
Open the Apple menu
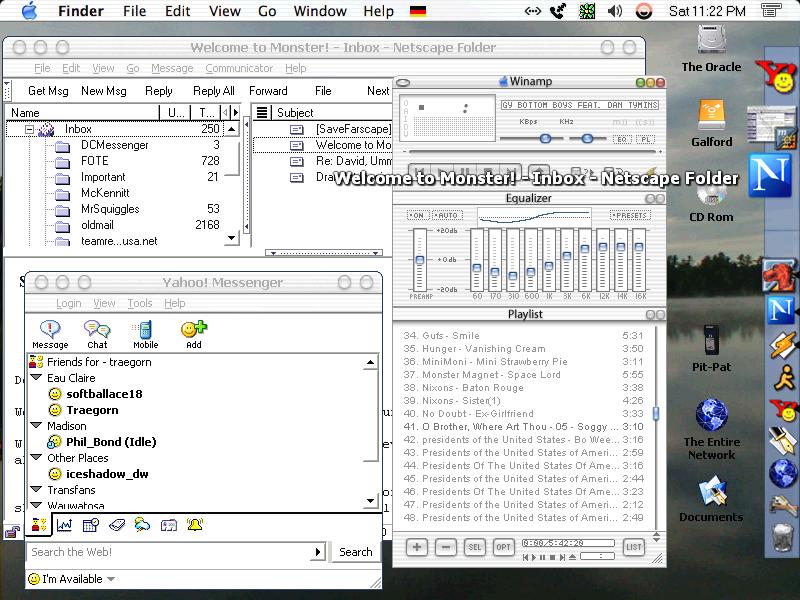[30, 11]
